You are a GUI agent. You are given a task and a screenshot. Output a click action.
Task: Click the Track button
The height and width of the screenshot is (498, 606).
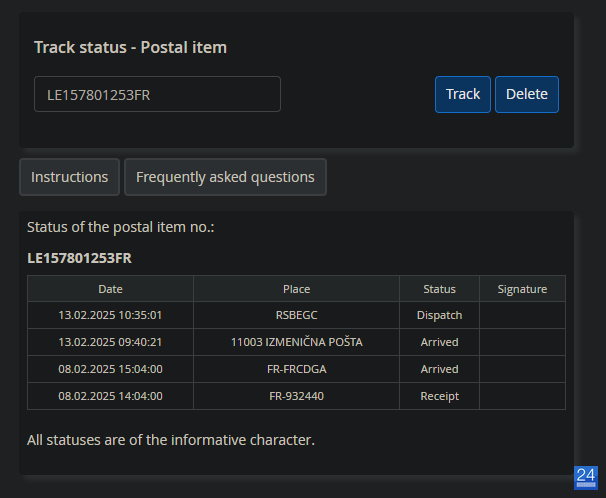click(x=463, y=94)
